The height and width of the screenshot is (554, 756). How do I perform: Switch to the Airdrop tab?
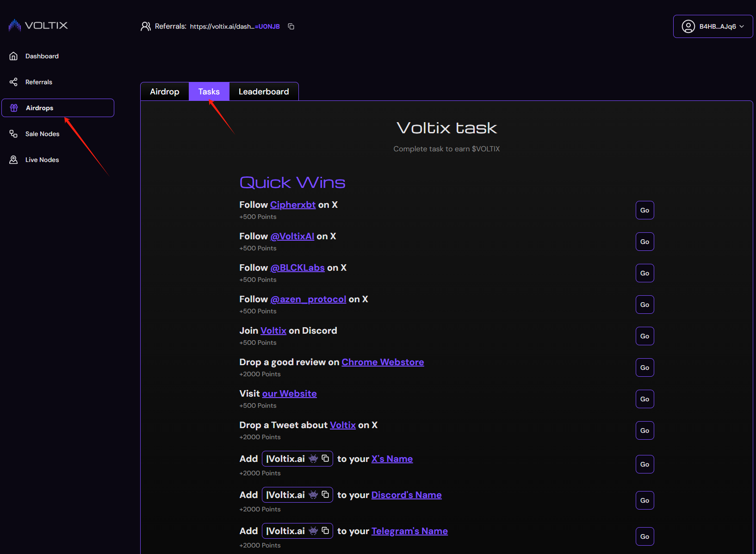164,92
